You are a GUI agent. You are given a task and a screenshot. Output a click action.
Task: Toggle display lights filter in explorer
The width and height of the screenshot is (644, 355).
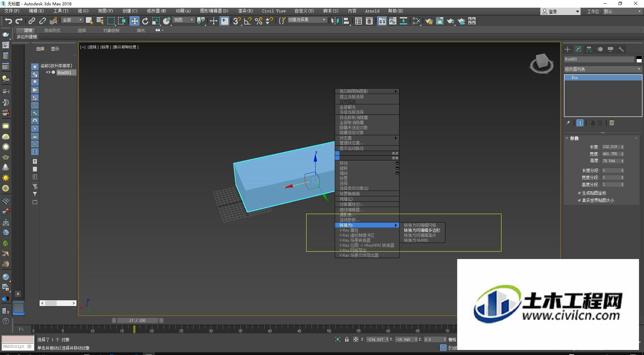tap(35, 82)
